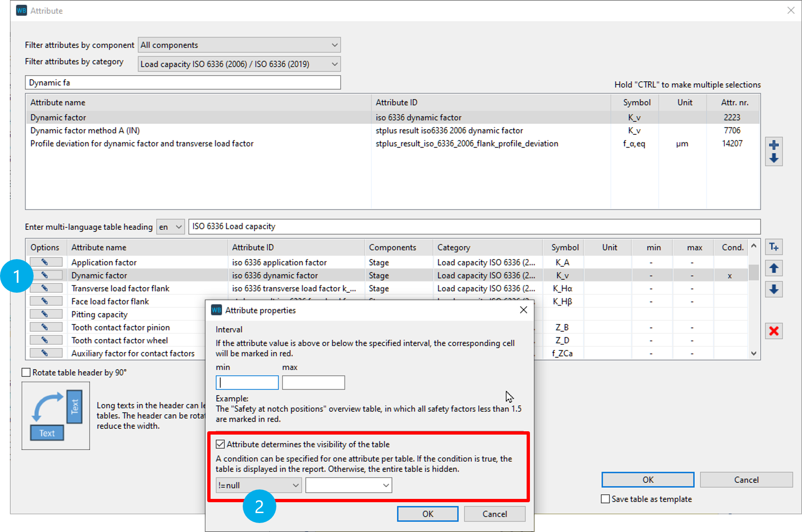Image resolution: width=802 pixels, height=532 pixels.
Task: Open the Filter attributes by component dropdown
Action: click(x=239, y=45)
